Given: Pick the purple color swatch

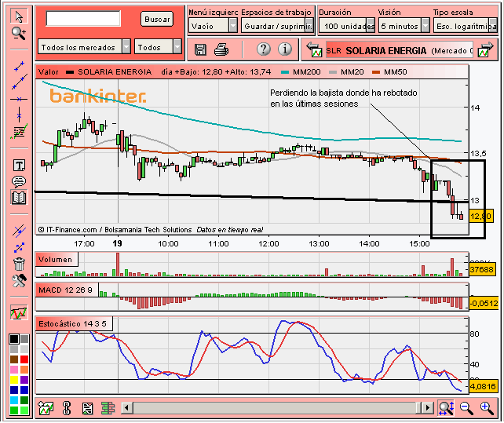Looking at the screenshot, I should (x=24, y=380).
